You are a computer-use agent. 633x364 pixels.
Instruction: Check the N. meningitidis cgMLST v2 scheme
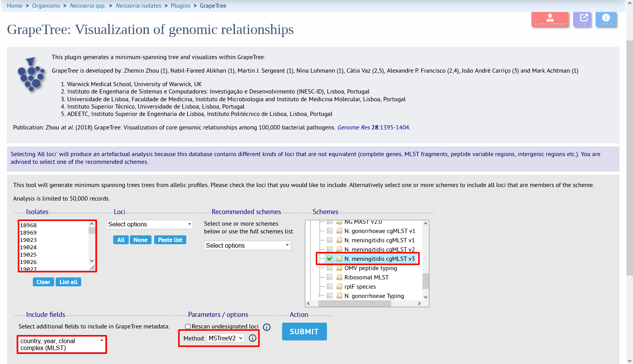click(330, 250)
